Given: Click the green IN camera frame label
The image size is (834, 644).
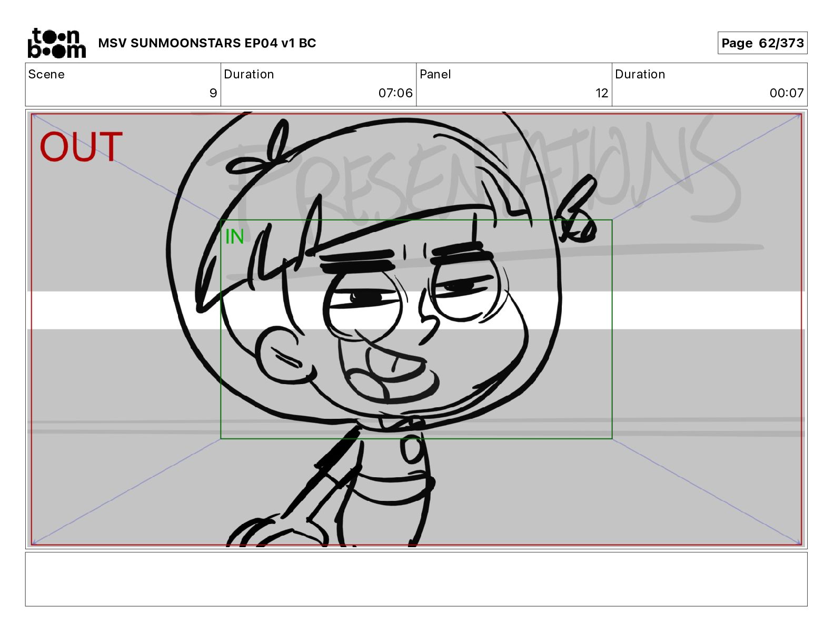Looking at the screenshot, I should 234,237.
